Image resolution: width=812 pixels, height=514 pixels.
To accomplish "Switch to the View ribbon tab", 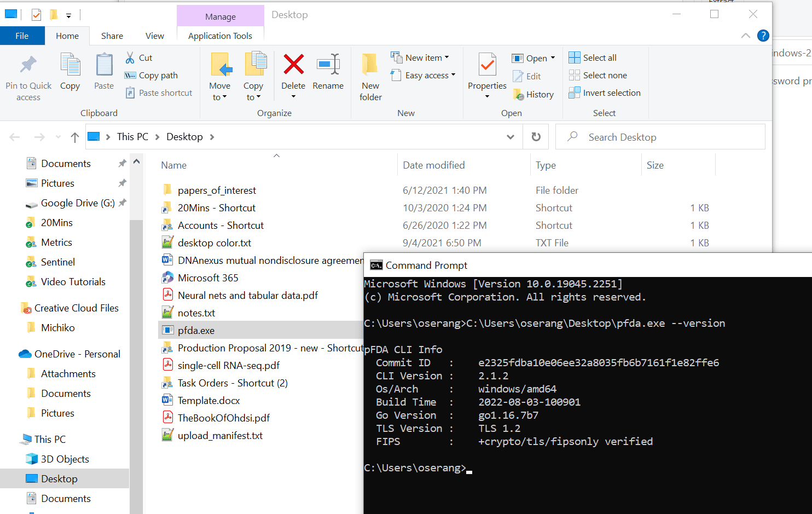I will (154, 36).
